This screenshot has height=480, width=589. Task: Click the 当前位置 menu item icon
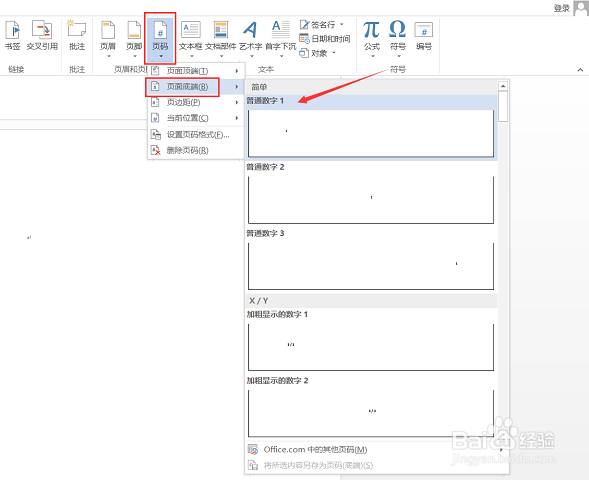(155, 118)
